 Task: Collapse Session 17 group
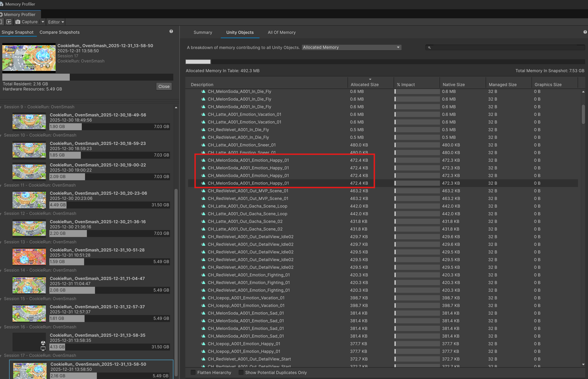point(1,356)
